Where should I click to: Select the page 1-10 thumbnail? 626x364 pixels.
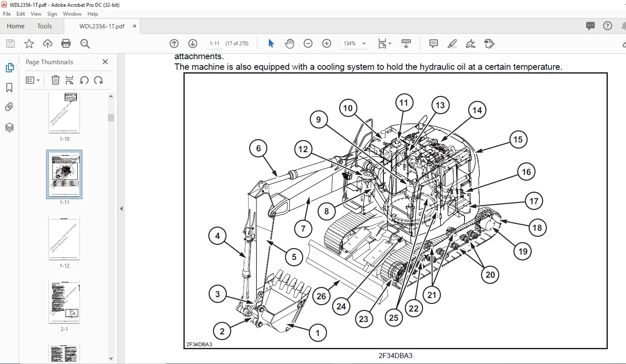coord(64,113)
